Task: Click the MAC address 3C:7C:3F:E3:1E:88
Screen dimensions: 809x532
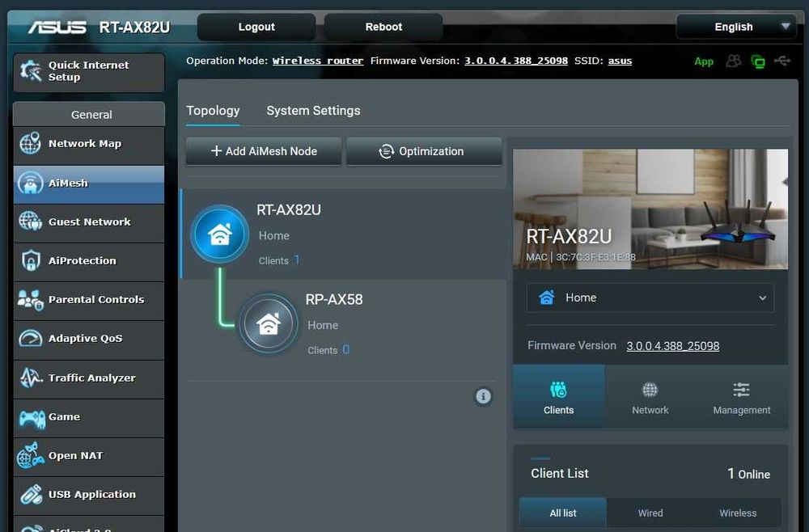Action: coord(595,257)
